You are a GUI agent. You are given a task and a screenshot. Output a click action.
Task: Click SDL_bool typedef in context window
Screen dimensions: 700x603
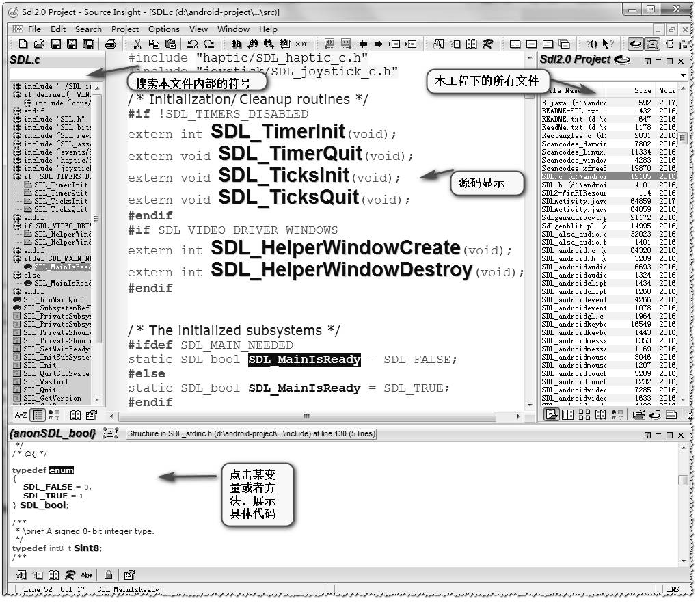[x=43, y=505]
